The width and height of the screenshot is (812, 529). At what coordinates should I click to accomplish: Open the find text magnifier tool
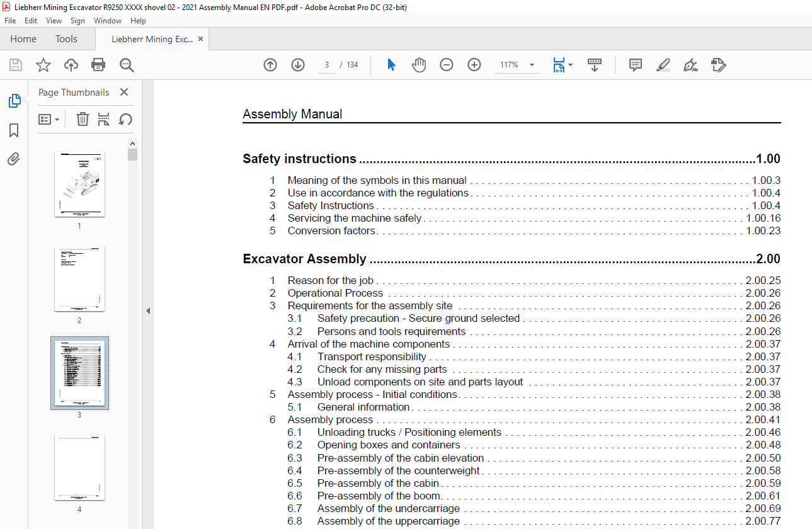point(127,65)
